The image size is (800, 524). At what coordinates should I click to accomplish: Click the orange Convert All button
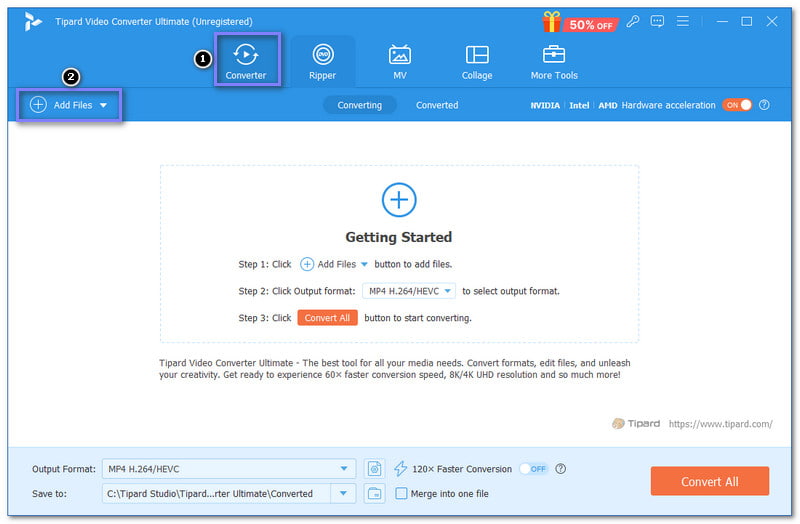click(709, 481)
